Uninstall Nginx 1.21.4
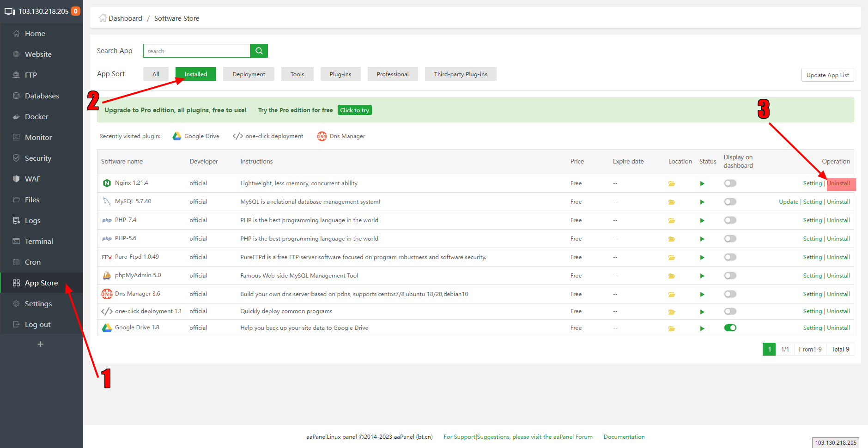868x448 pixels. (x=838, y=183)
